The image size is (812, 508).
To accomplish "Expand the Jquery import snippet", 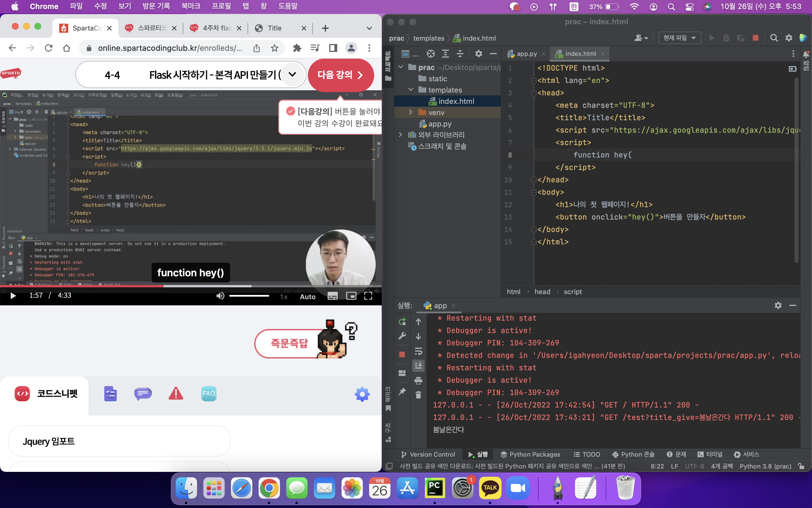I will [120, 441].
